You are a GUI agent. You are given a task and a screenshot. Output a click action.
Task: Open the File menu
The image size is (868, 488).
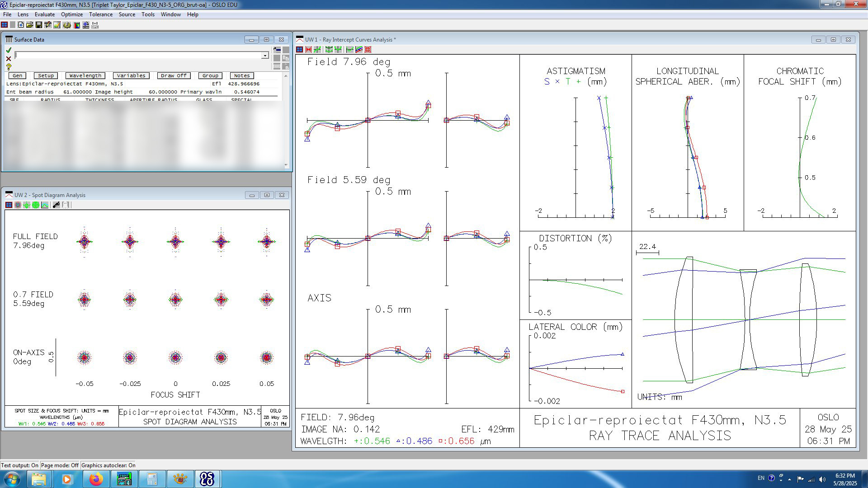tap(7, 14)
